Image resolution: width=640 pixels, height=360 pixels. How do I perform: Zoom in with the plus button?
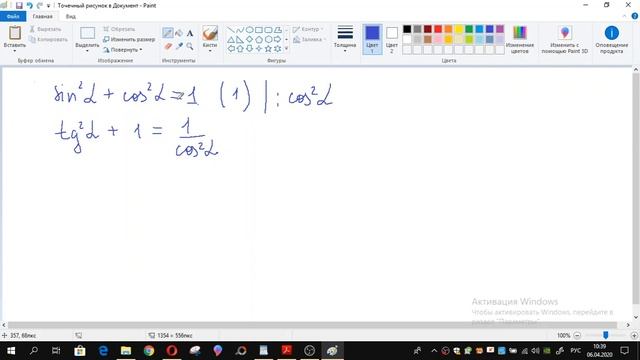pos(634,336)
